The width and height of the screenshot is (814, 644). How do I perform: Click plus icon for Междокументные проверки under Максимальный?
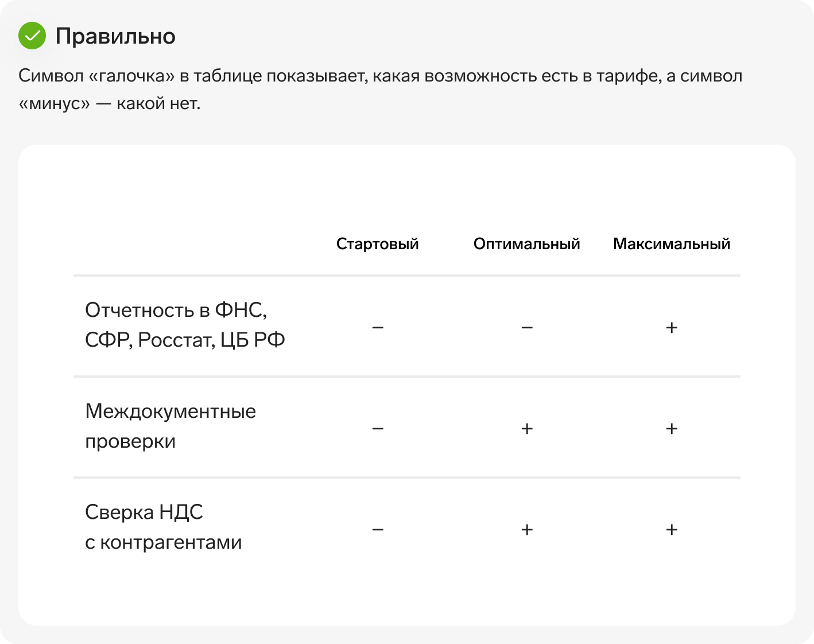pos(672,429)
